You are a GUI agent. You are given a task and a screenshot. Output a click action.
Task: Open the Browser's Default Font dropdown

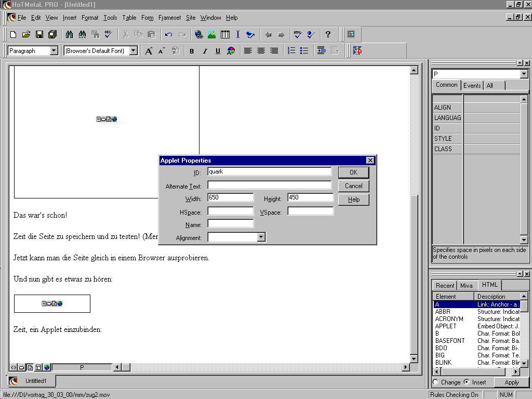point(134,51)
